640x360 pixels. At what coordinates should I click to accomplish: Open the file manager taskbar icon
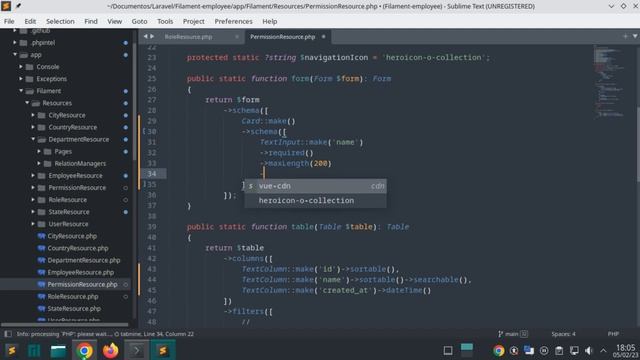58,351
